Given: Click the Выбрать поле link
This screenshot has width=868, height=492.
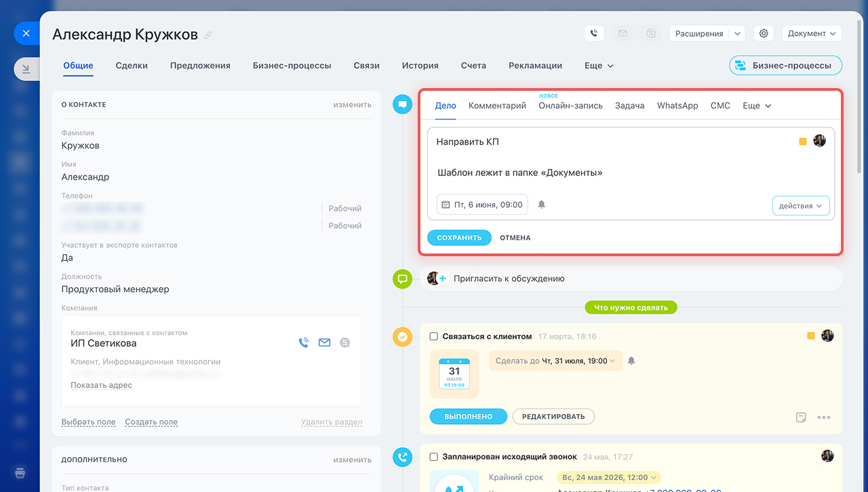Looking at the screenshot, I should [x=88, y=422].
